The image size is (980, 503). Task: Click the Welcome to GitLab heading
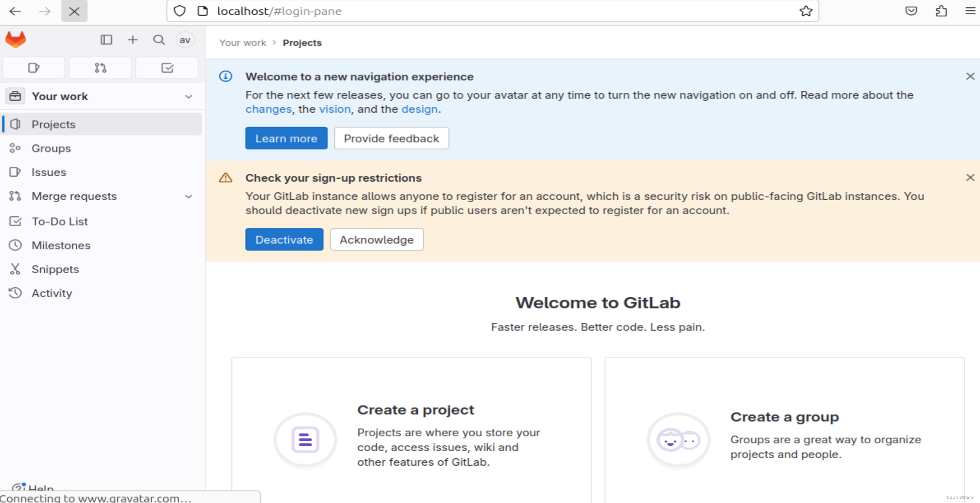coord(598,303)
